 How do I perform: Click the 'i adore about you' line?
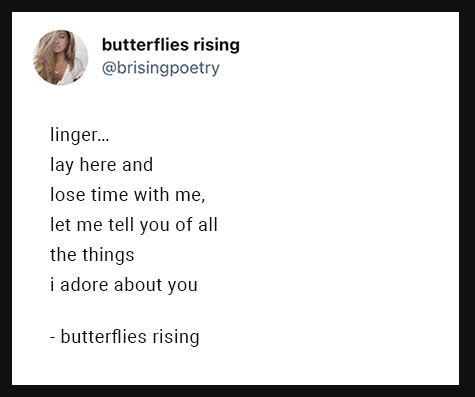click(x=124, y=285)
